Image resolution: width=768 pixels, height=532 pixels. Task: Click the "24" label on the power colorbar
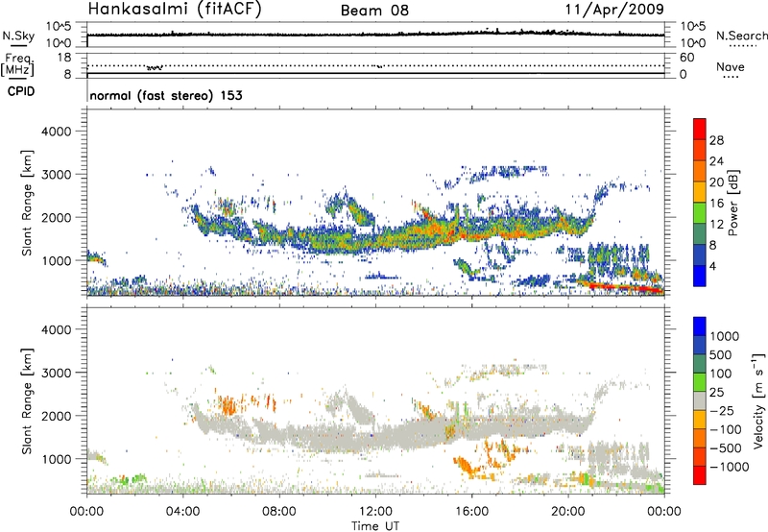coord(716,161)
